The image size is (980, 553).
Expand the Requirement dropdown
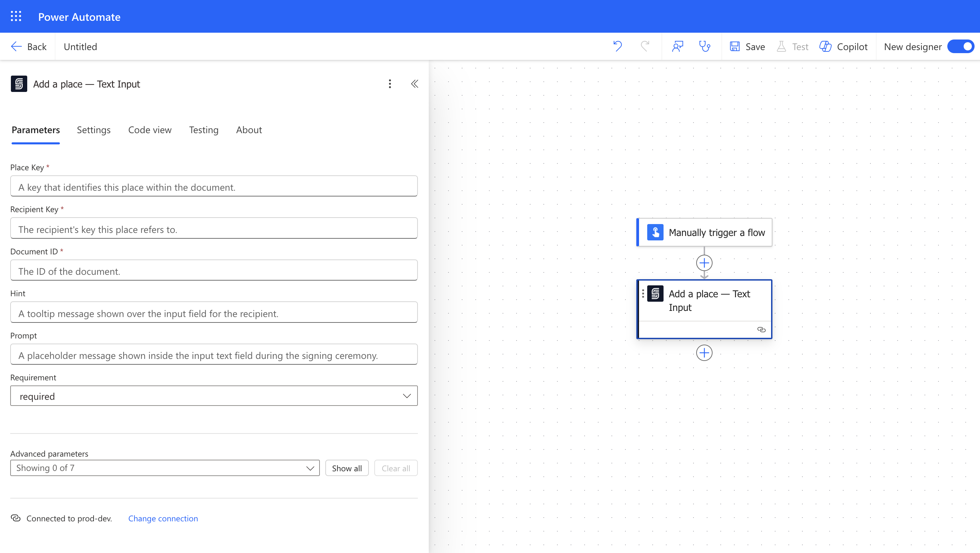(x=214, y=396)
